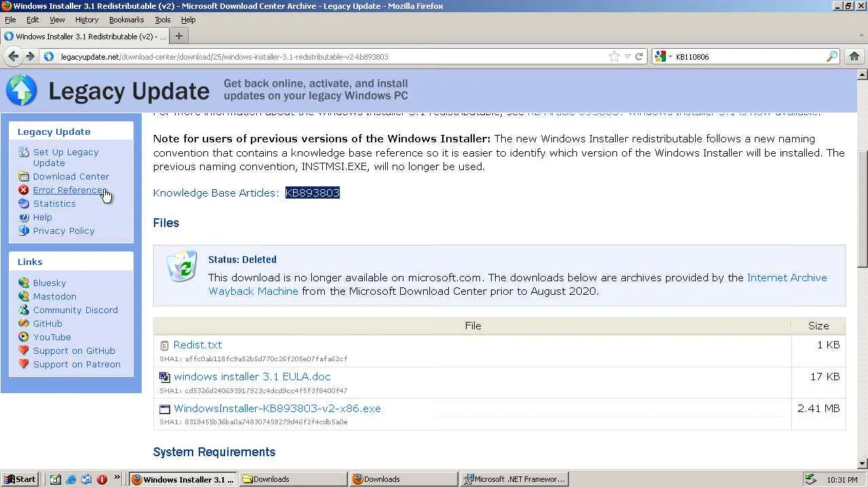Switch to the Firefox Downloads taskbar window

[x=404, y=479]
